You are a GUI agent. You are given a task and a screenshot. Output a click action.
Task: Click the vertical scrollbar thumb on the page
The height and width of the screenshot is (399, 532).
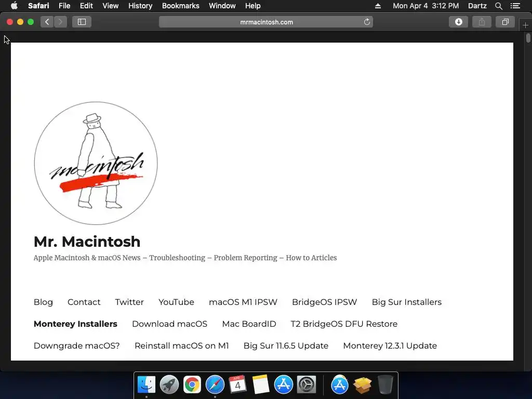(528, 37)
